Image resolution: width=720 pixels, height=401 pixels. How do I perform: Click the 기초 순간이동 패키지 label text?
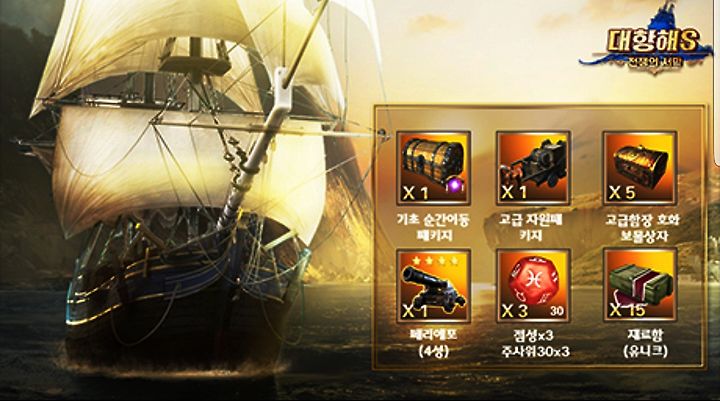433,228
